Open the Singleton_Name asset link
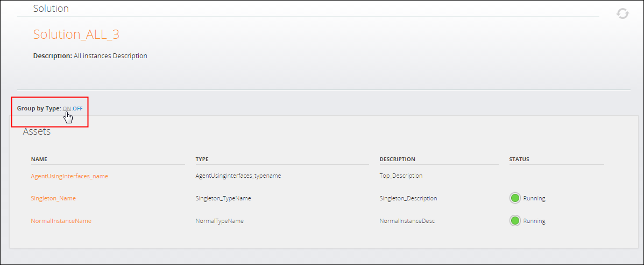 53,198
